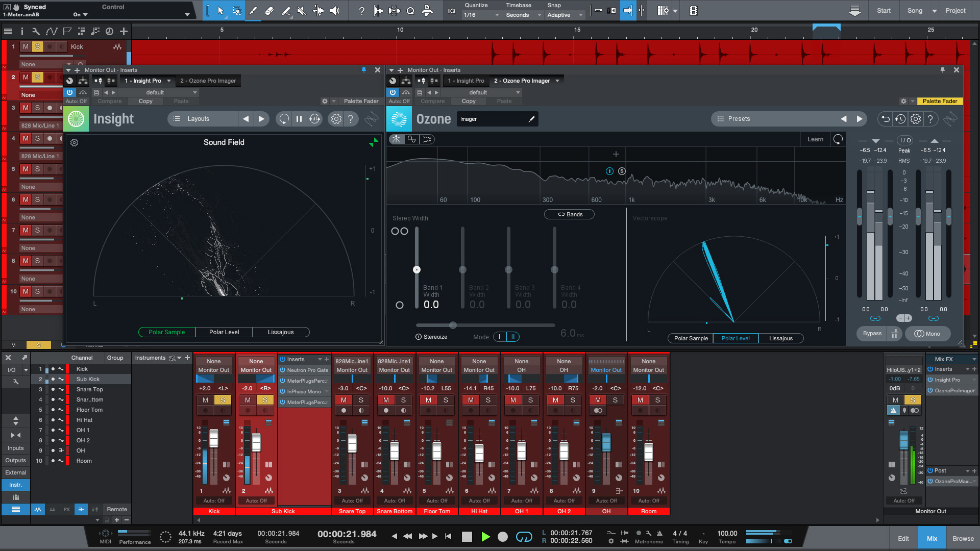
Task: Toggle Solo on Sub Kick mixer channel
Action: tap(265, 400)
